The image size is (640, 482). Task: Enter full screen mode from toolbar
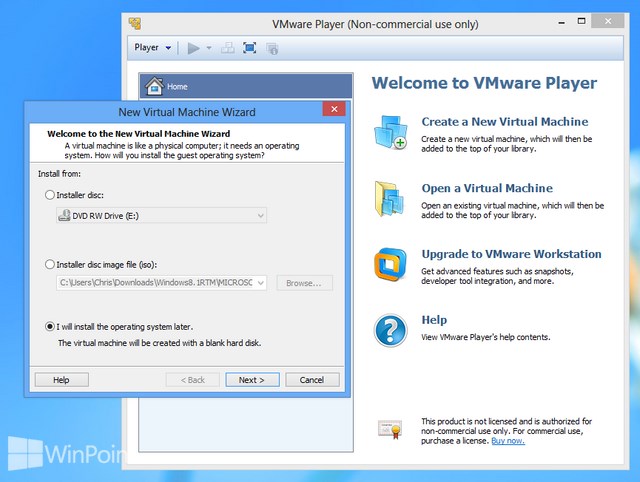(249, 48)
